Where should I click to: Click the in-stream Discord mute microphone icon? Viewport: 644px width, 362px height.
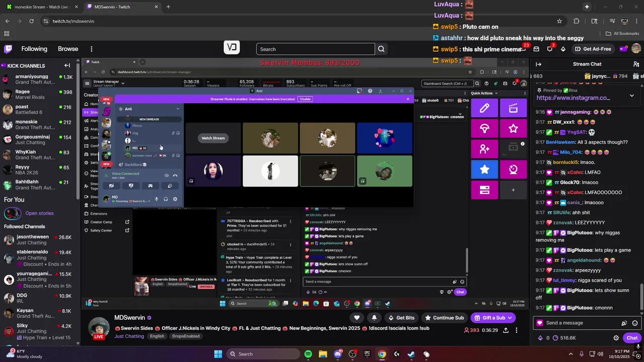156,199
